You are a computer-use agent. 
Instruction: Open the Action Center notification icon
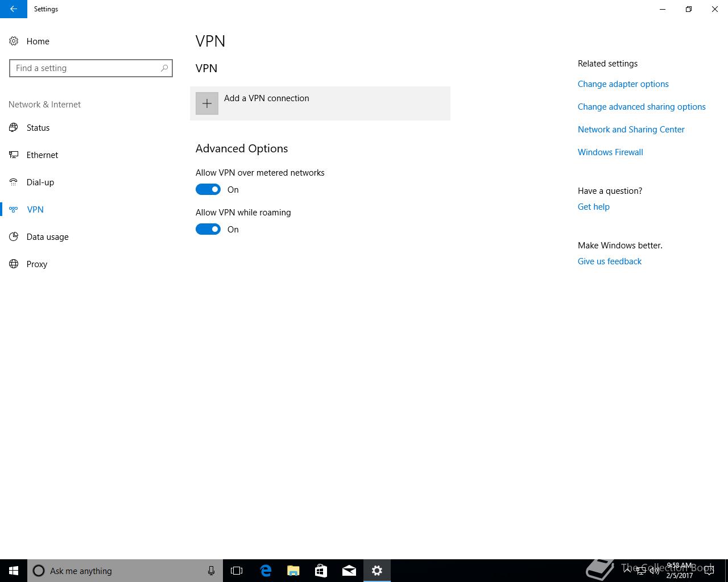click(709, 571)
